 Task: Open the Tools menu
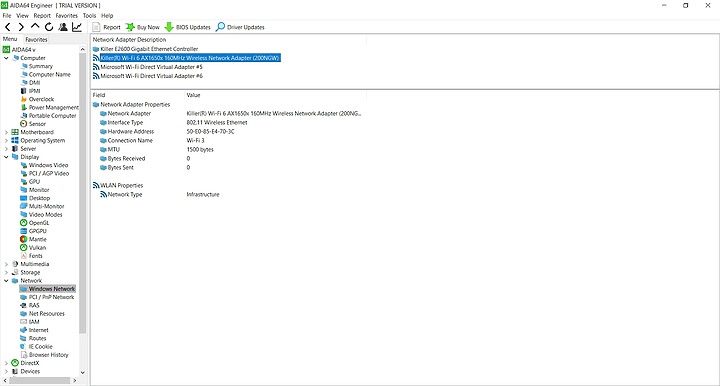click(90, 16)
